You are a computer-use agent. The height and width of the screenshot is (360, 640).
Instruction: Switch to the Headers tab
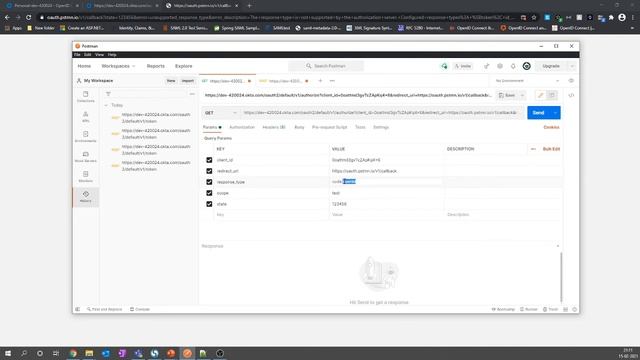273,127
